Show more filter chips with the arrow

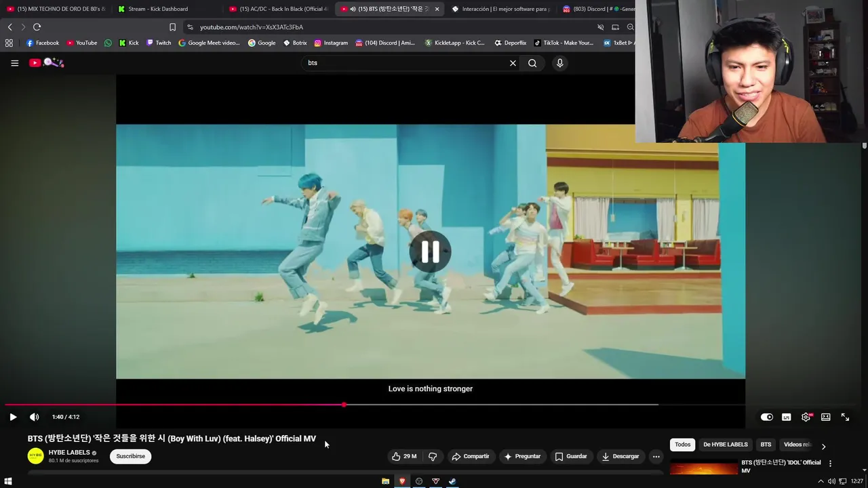coord(823,446)
